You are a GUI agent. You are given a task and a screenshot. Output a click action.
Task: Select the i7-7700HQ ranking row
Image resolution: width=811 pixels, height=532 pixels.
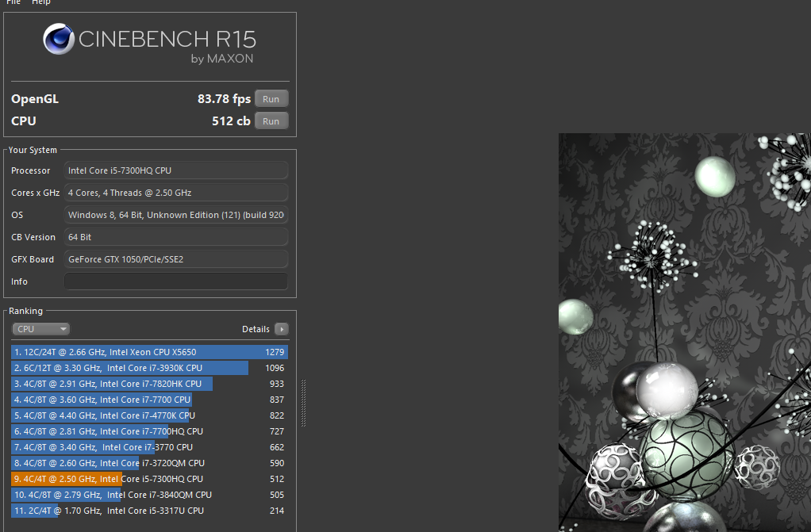(149, 431)
